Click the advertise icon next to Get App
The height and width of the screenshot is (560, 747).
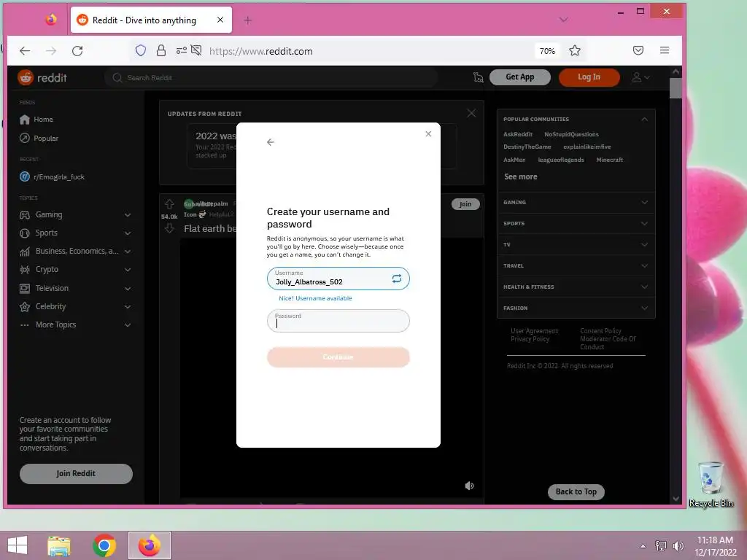tap(479, 77)
